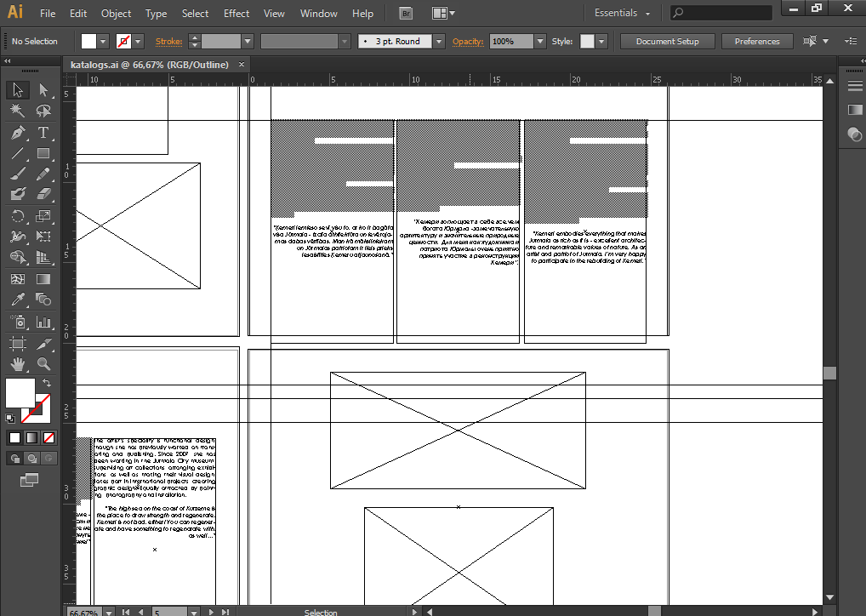Select the Type tool
The width and height of the screenshot is (866, 616).
[43, 133]
